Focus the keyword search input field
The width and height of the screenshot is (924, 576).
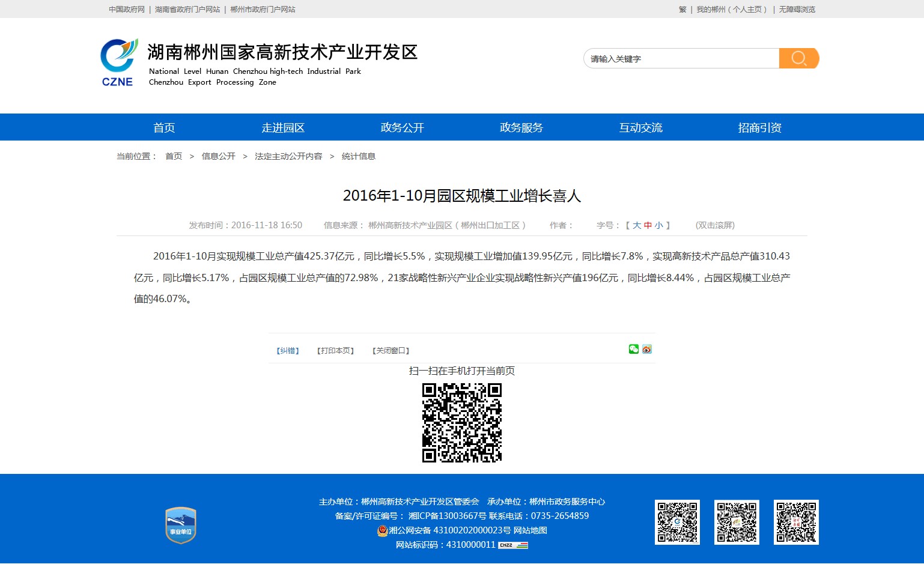tap(681, 58)
